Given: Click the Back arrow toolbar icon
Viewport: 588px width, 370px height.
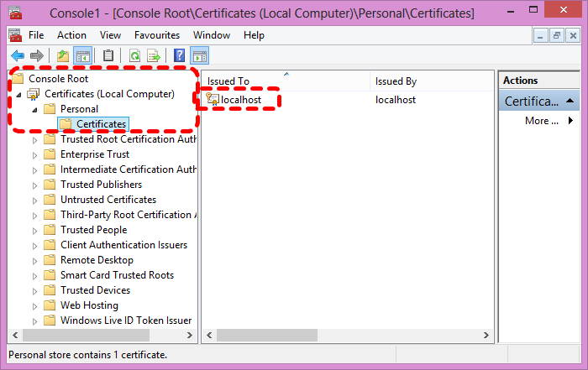Looking at the screenshot, I should point(18,56).
